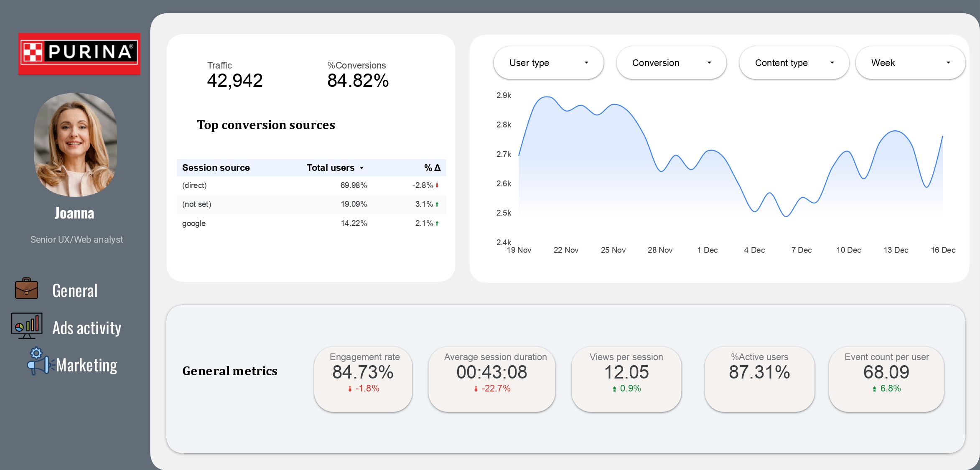Click red down arrow in (direct) row

click(437, 185)
